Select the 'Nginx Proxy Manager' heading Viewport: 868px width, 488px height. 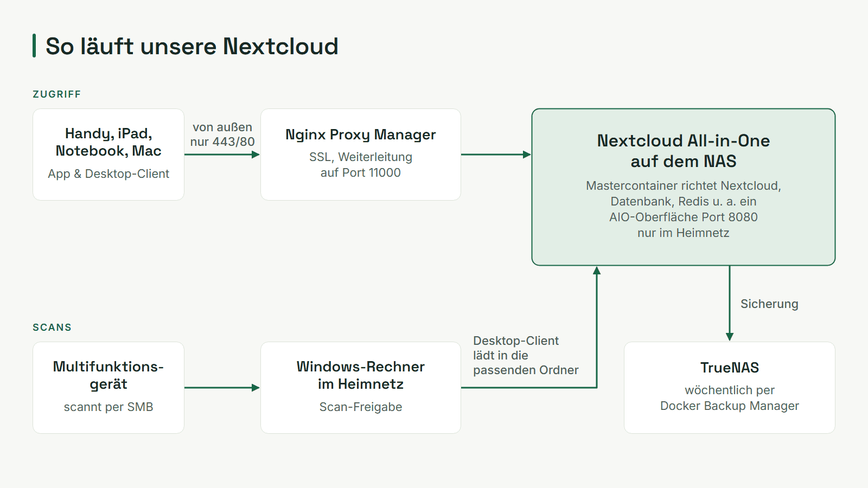[361, 134]
